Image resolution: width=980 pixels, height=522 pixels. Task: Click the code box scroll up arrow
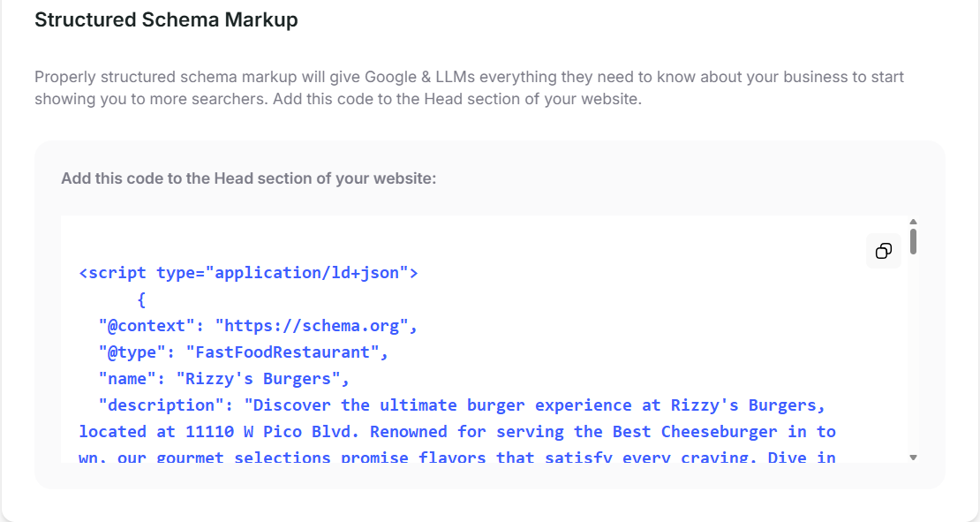pyautogui.click(x=913, y=222)
